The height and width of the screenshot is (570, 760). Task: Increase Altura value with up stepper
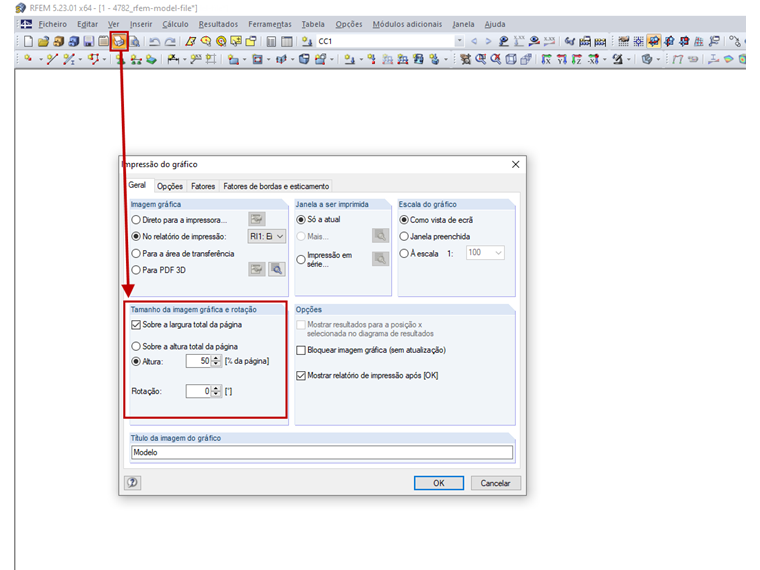(216, 358)
